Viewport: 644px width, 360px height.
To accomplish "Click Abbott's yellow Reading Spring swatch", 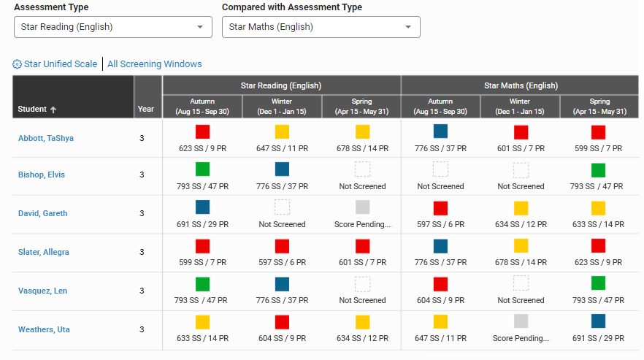I will (x=363, y=132).
